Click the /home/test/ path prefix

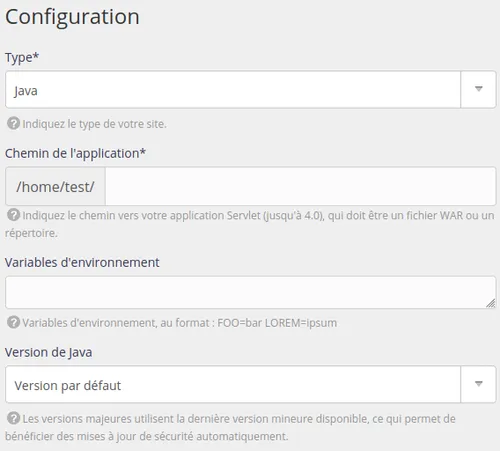coord(55,186)
